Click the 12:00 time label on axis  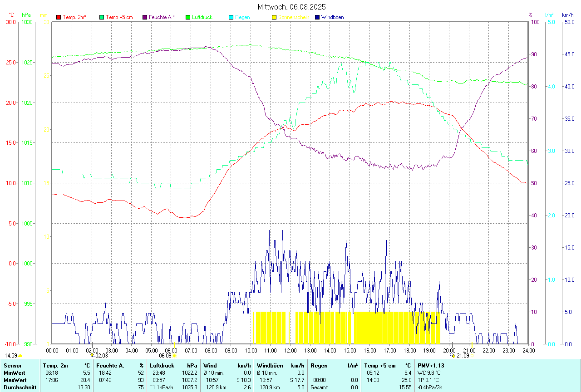290,350
